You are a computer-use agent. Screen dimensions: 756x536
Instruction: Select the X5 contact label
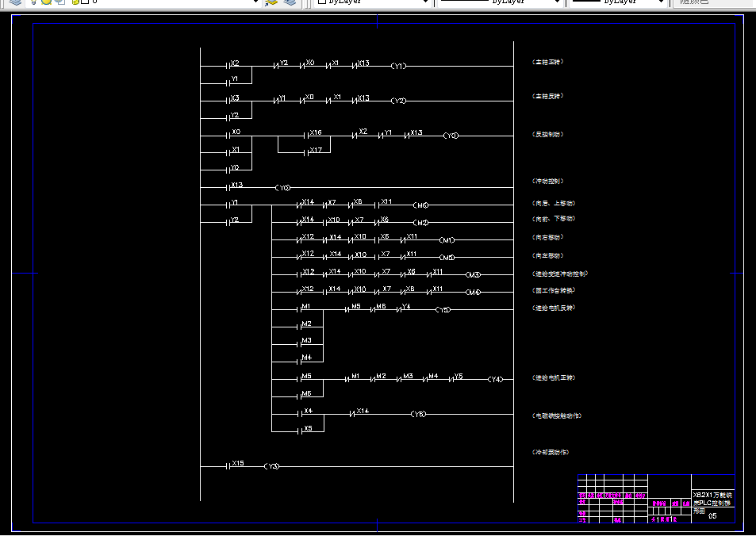point(308,428)
